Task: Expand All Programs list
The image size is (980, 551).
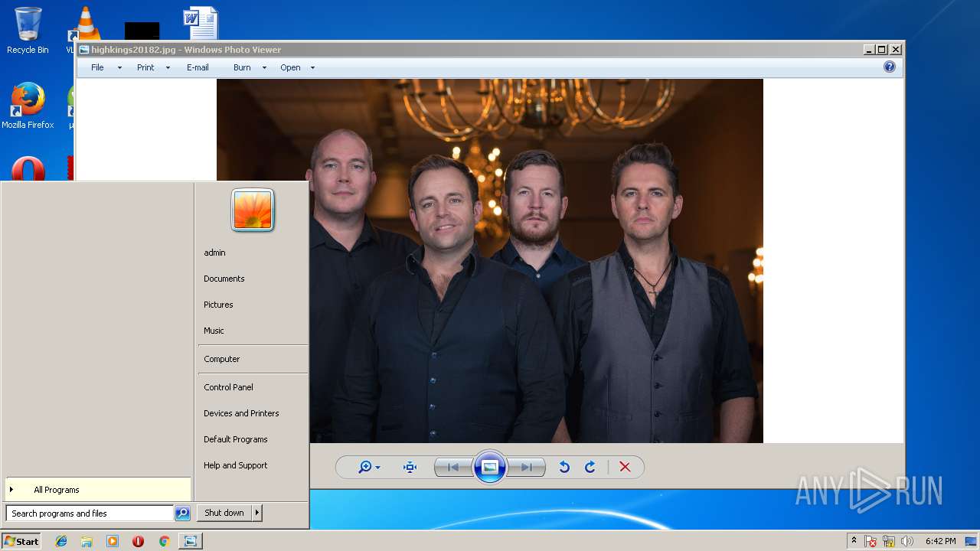Action: point(98,490)
